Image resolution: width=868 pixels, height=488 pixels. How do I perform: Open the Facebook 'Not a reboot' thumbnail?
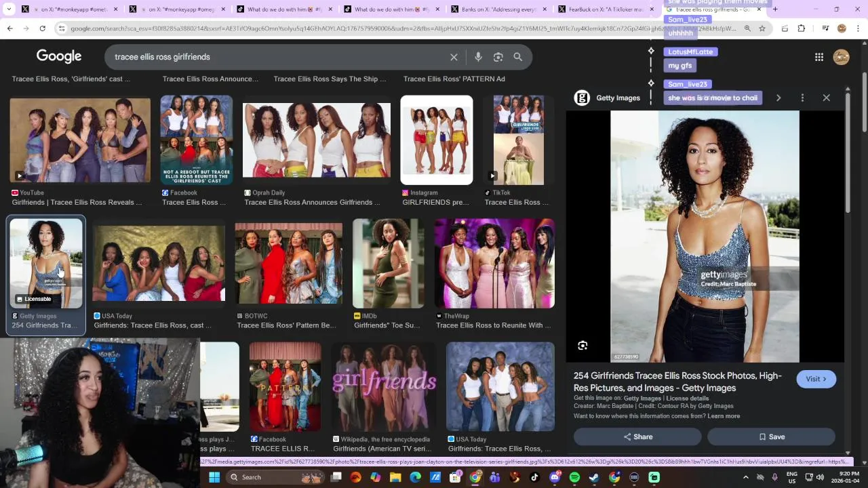pyautogui.click(x=196, y=140)
